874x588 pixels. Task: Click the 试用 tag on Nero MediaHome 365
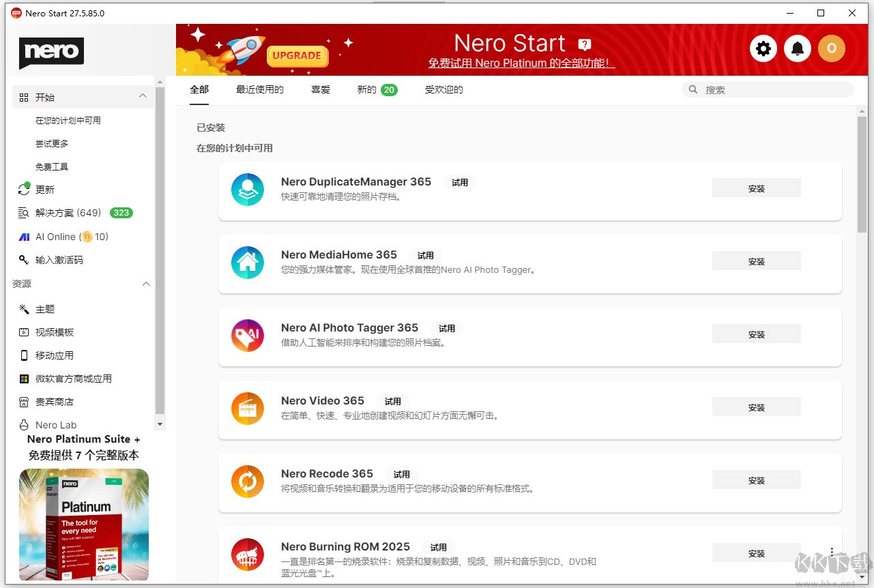pos(426,255)
